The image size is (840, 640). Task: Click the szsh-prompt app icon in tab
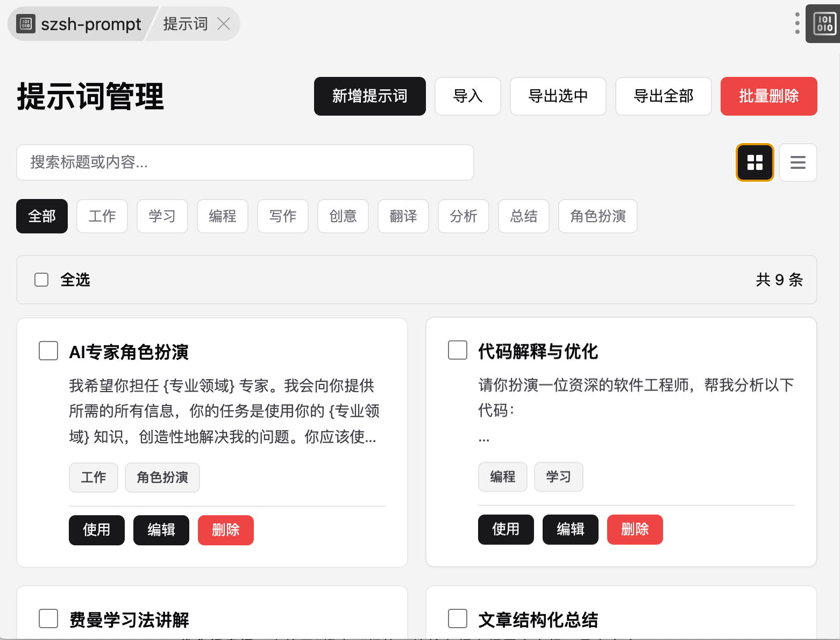[25, 24]
